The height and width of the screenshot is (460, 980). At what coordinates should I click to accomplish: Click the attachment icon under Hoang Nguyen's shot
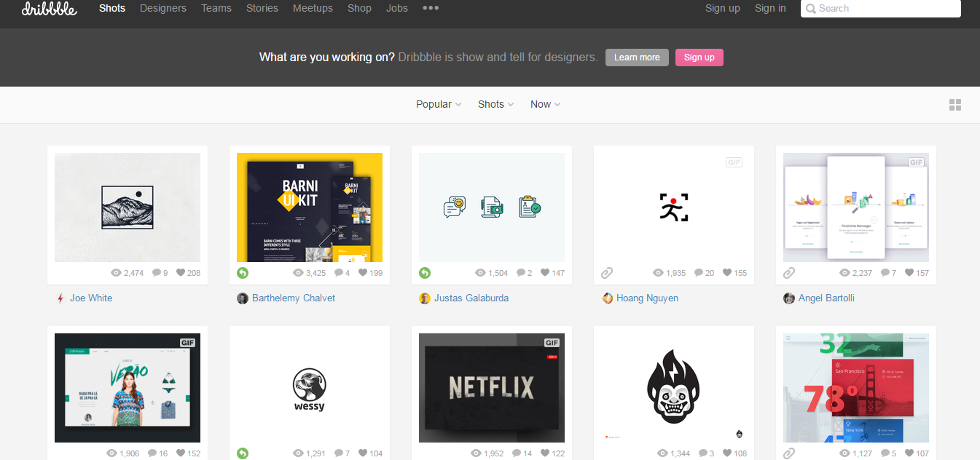point(607,273)
